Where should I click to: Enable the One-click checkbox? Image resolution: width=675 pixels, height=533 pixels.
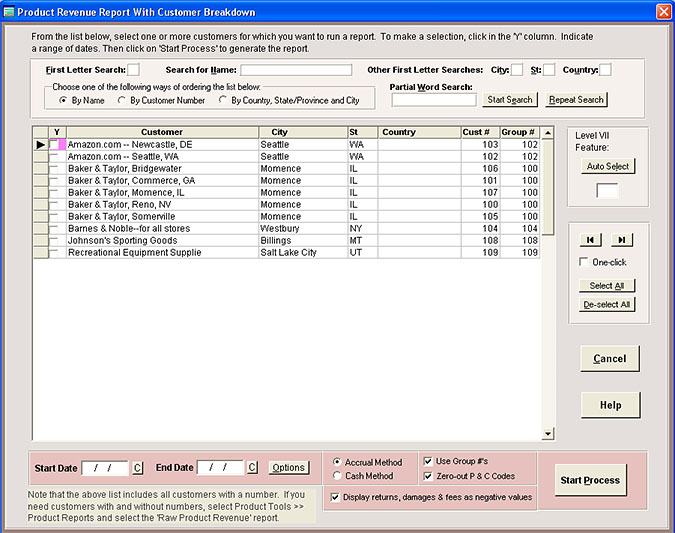(585, 262)
